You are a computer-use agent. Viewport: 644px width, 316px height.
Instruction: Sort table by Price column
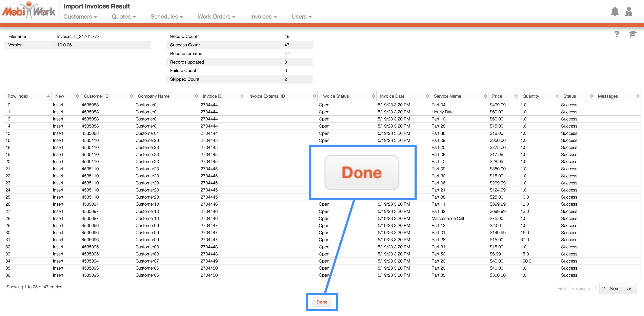[x=516, y=96]
